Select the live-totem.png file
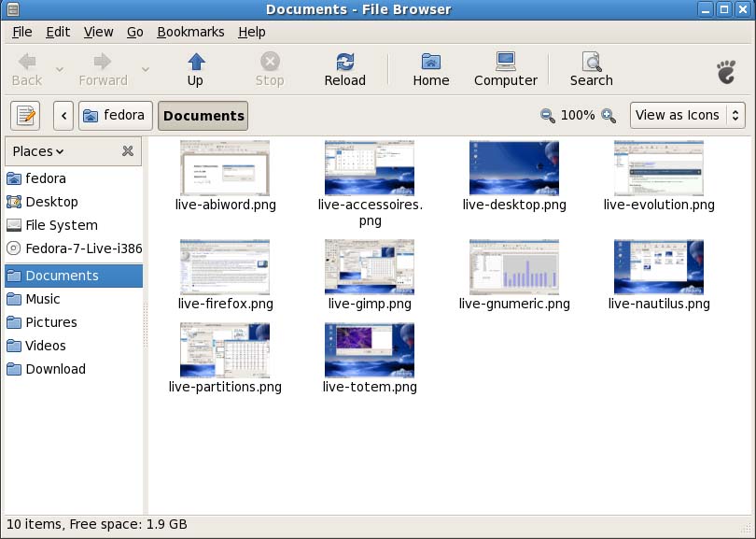The width and height of the screenshot is (756, 539). click(x=370, y=351)
